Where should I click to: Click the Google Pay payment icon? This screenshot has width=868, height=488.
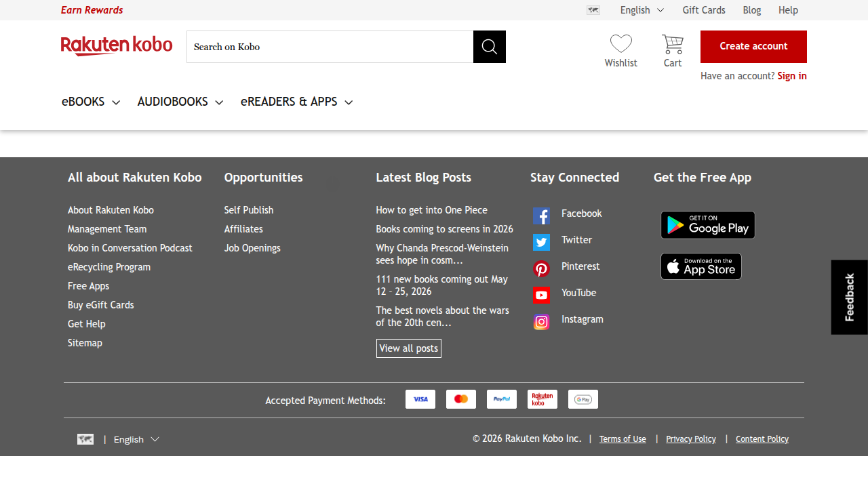click(x=583, y=399)
